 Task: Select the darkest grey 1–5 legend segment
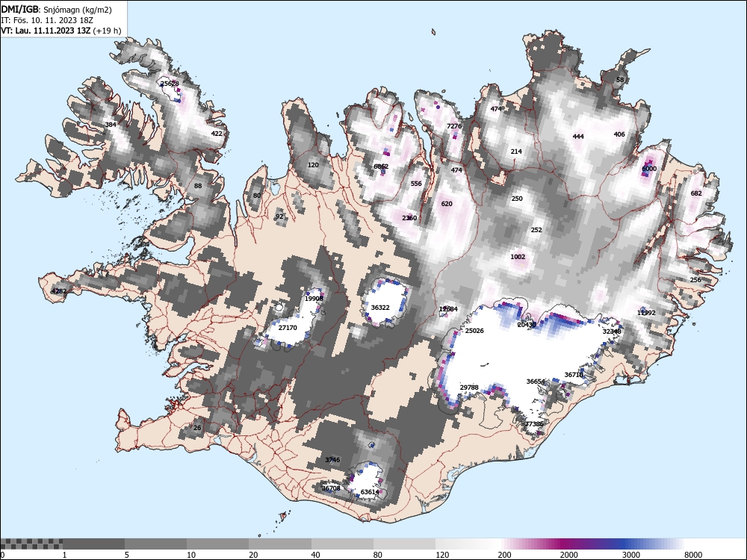(x=93, y=544)
